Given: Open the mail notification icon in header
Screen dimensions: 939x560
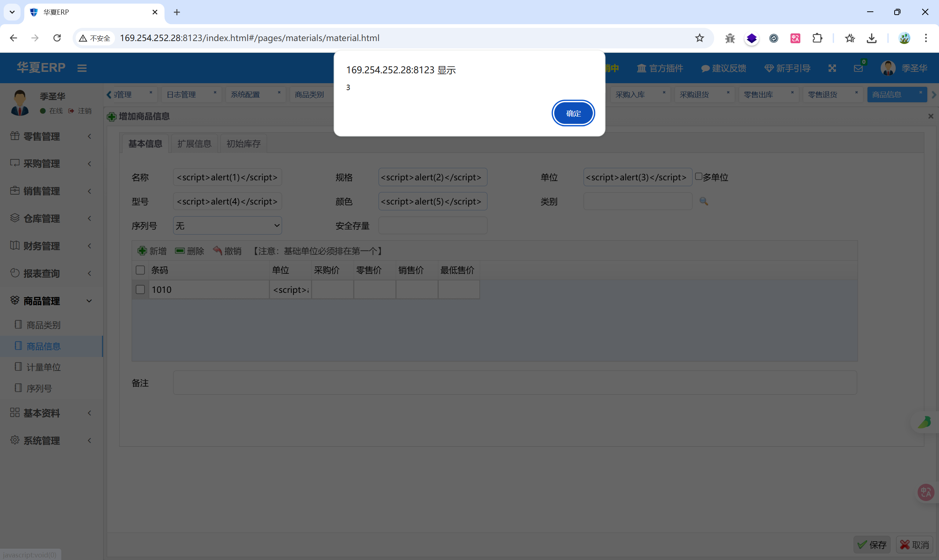Looking at the screenshot, I should [x=858, y=68].
